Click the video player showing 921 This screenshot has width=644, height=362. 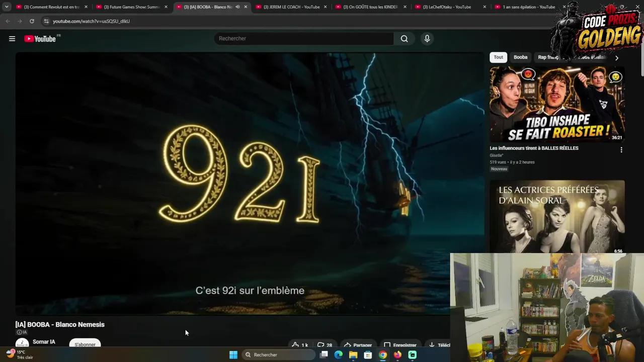point(250,184)
